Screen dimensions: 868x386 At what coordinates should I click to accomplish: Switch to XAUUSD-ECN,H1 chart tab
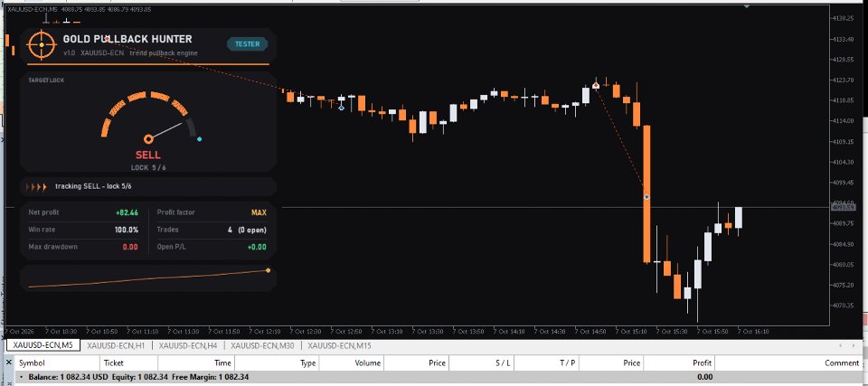tap(115, 345)
